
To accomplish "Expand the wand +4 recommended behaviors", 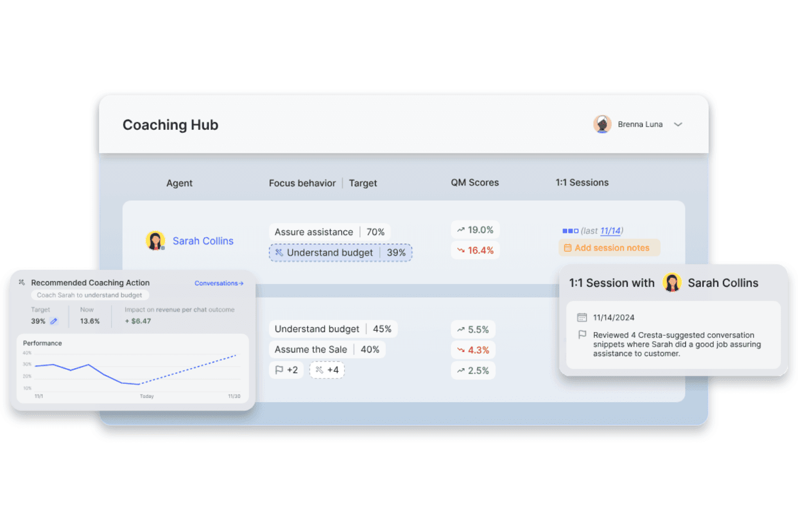I will click(327, 370).
